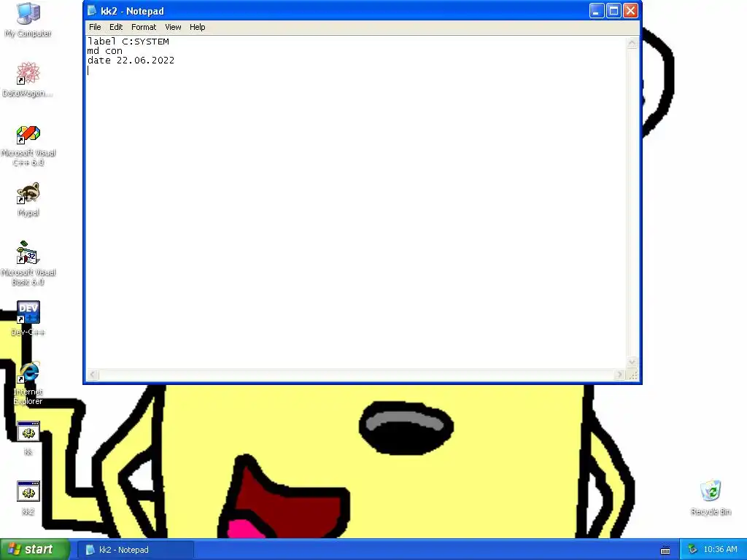
Task: Click kk2 - Notepad taskbar button
Action: tap(135, 550)
